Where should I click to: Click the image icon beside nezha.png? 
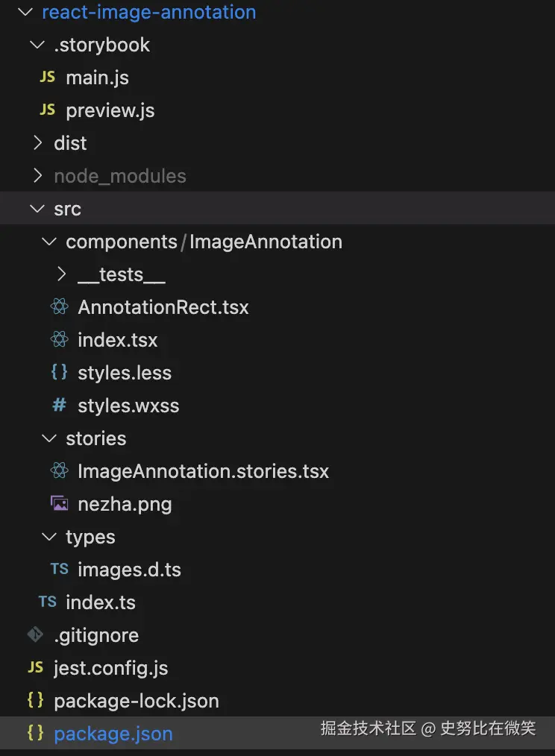coord(60,504)
